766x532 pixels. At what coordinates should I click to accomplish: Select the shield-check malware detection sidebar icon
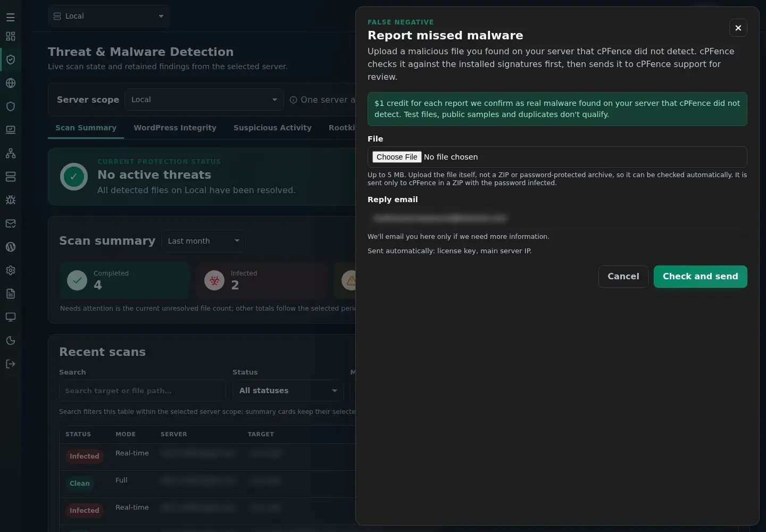[x=11, y=60]
